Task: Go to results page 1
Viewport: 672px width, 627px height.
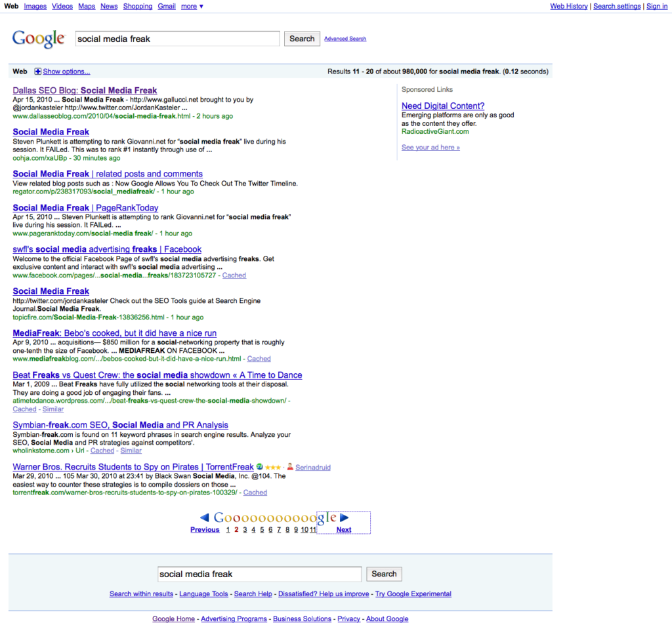Action: click(x=228, y=530)
